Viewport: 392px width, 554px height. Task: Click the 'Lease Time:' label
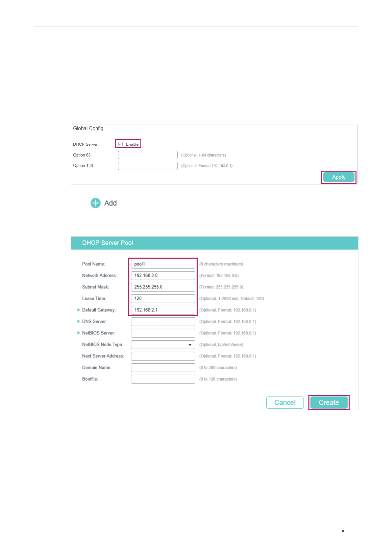[94, 299]
